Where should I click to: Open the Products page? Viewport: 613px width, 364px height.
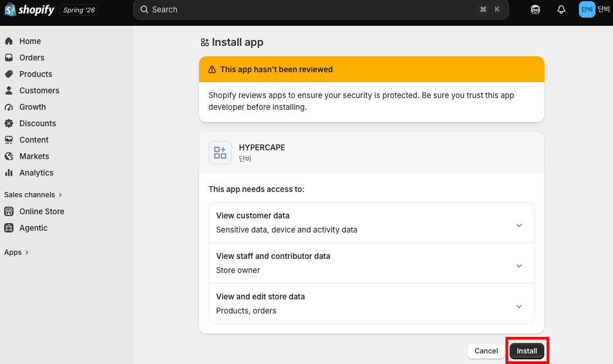pos(36,74)
